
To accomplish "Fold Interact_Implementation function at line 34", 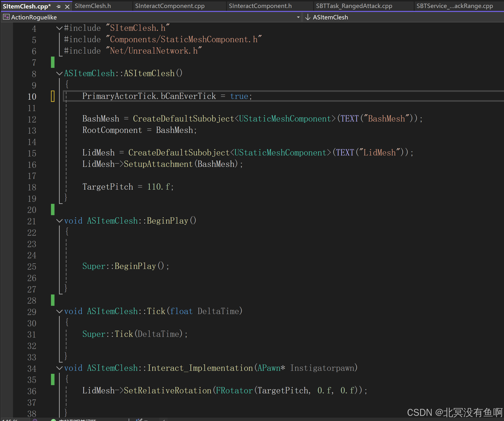I will pyautogui.click(x=59, y=368).
